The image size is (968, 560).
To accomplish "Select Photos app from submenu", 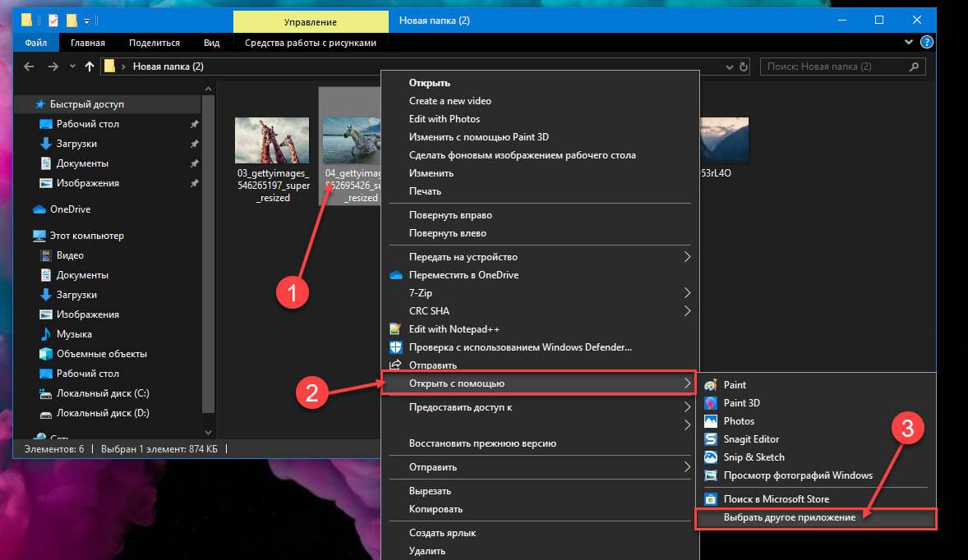I will click(738, 420).
